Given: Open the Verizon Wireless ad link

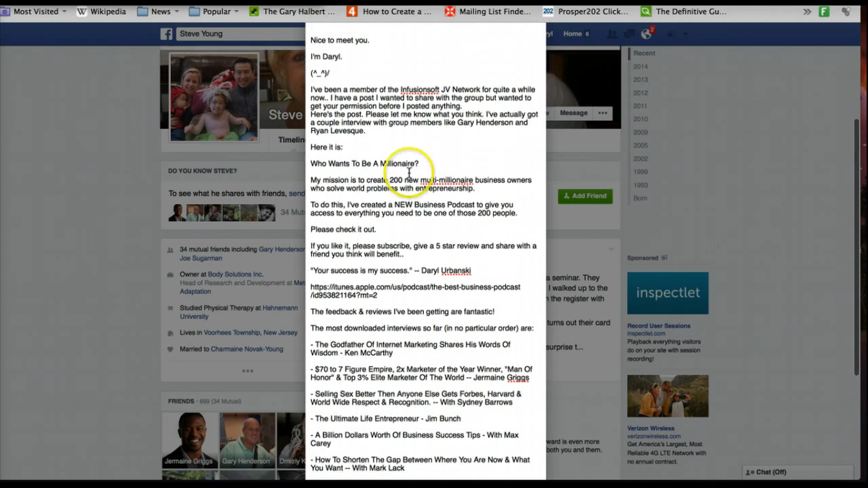Looking at the screenshot, I should pyautogui.click(x=651, y=429).
